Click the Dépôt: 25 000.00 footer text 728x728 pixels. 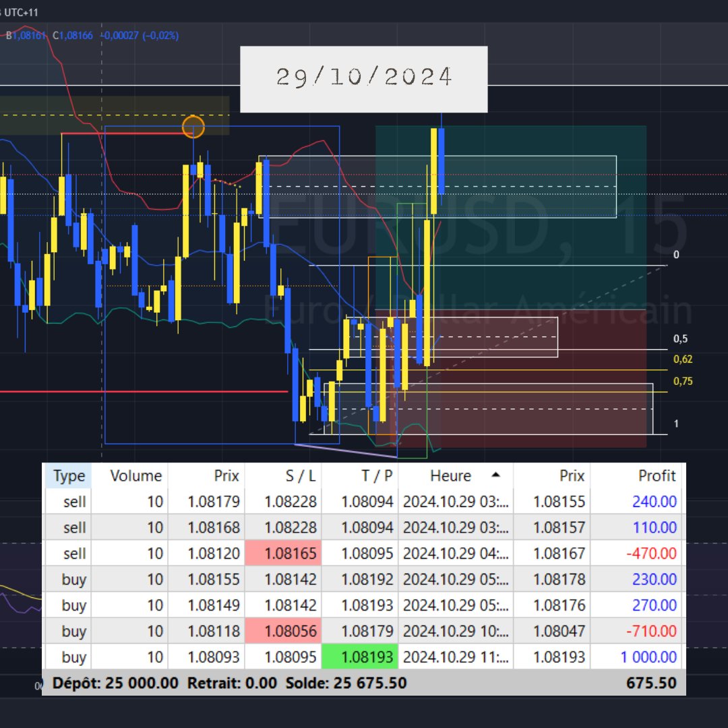115,683
